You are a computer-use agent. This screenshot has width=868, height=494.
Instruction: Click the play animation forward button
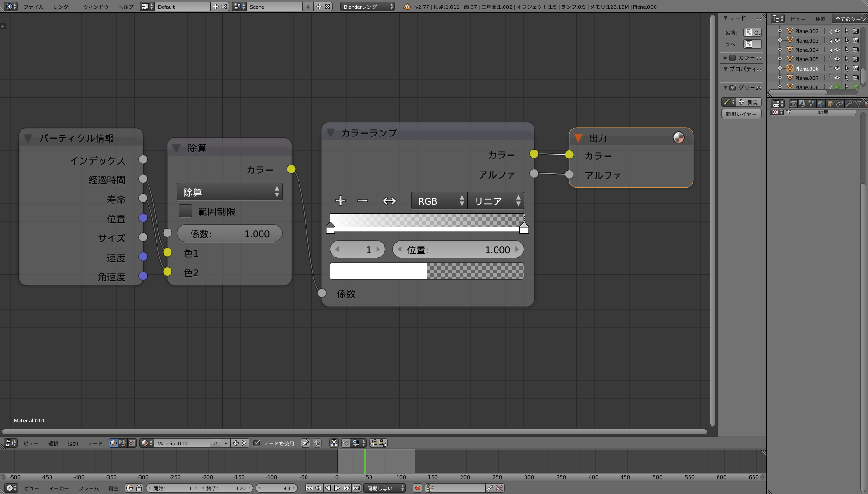[337, 488]
